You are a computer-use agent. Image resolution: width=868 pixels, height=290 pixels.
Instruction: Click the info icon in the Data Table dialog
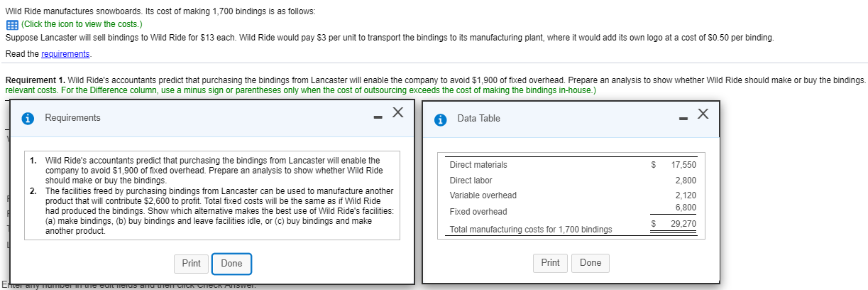pyautogui.click(x=440, y=119)
